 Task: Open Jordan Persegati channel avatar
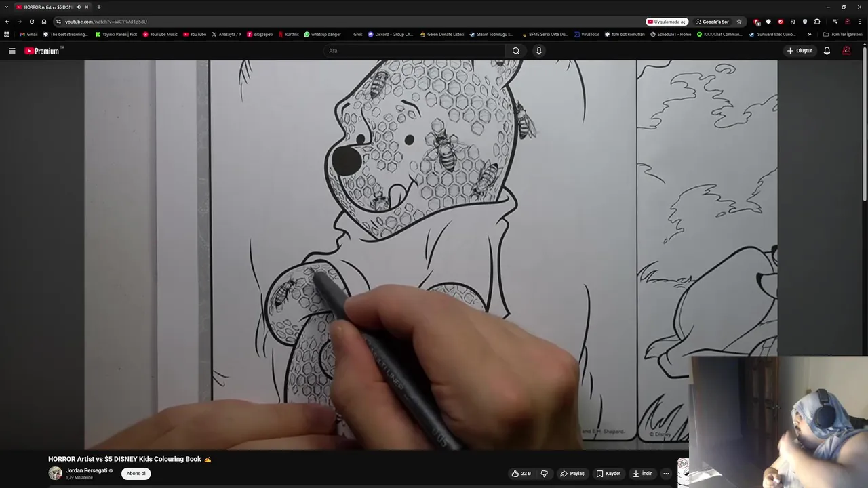(55, 473)
